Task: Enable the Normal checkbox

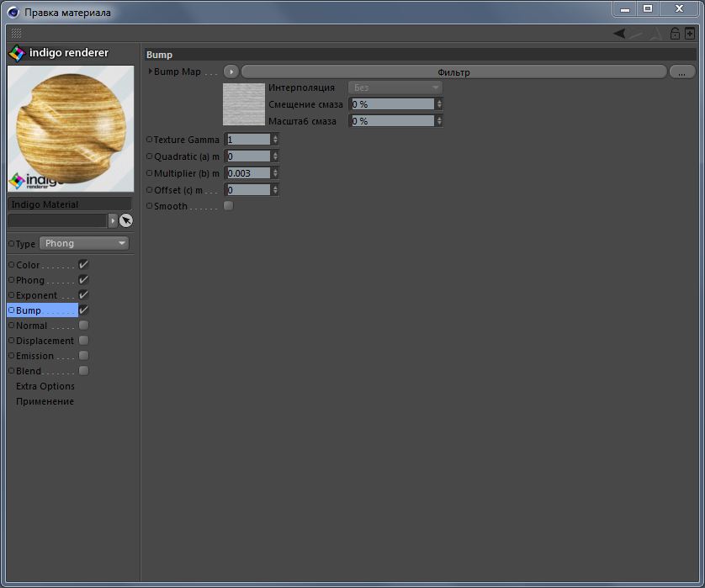Action: 83,325
